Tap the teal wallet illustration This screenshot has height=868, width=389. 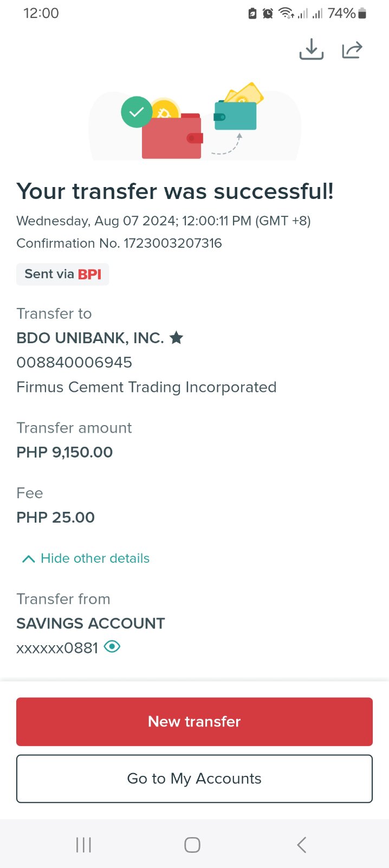point(236,115)
